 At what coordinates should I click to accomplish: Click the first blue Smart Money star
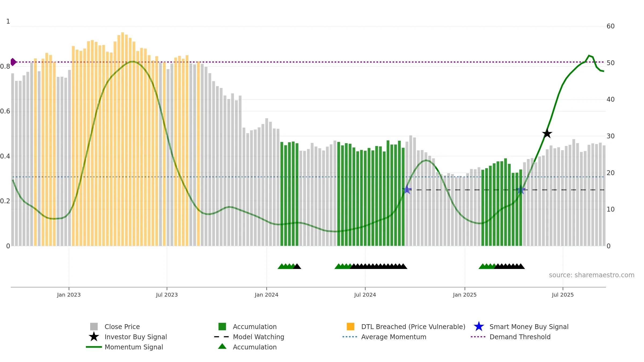(x=407, y=190)
